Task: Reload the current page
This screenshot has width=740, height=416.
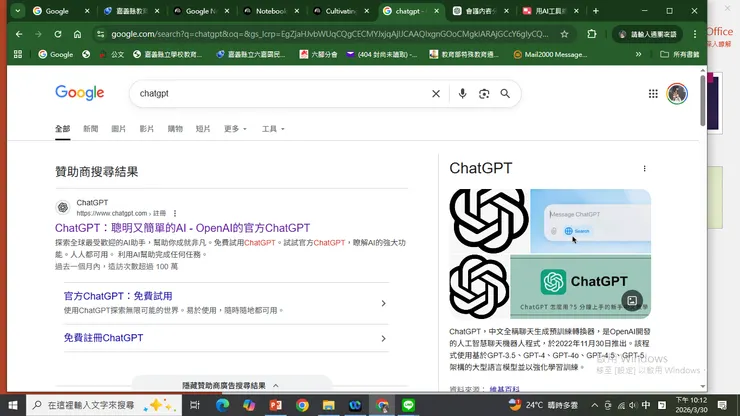Action: 58,34
